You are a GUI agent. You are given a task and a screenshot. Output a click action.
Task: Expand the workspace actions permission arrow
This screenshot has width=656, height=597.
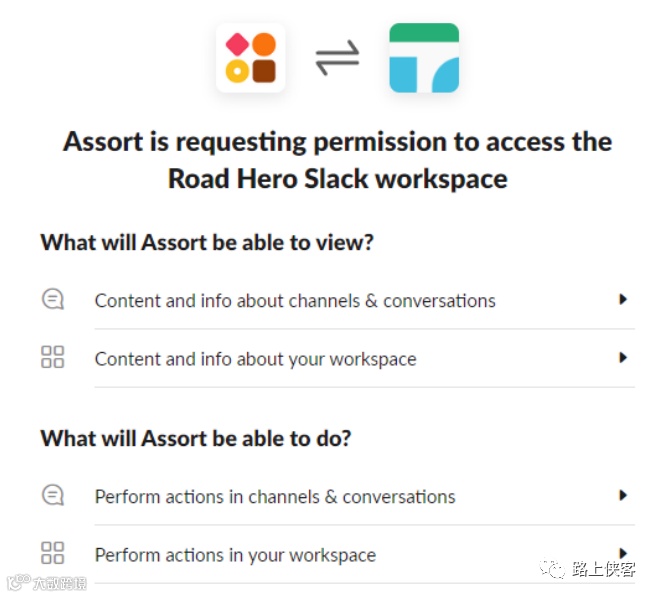[x=622, y=552]
